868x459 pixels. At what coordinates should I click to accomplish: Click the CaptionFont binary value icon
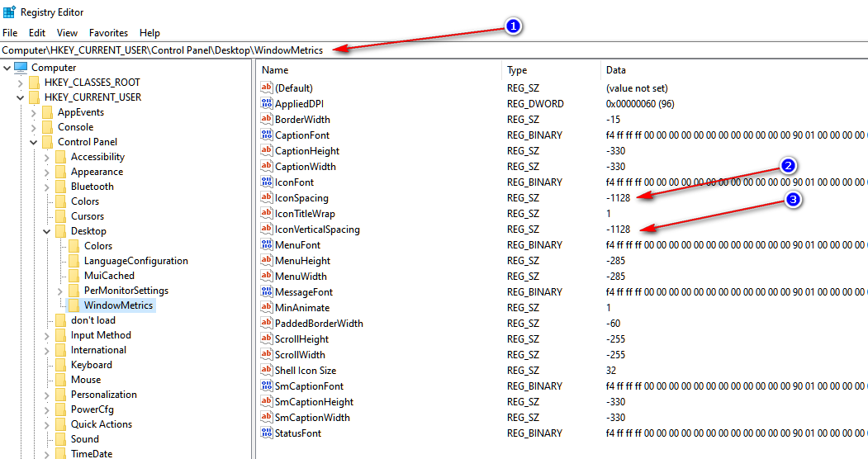[267, 135]
